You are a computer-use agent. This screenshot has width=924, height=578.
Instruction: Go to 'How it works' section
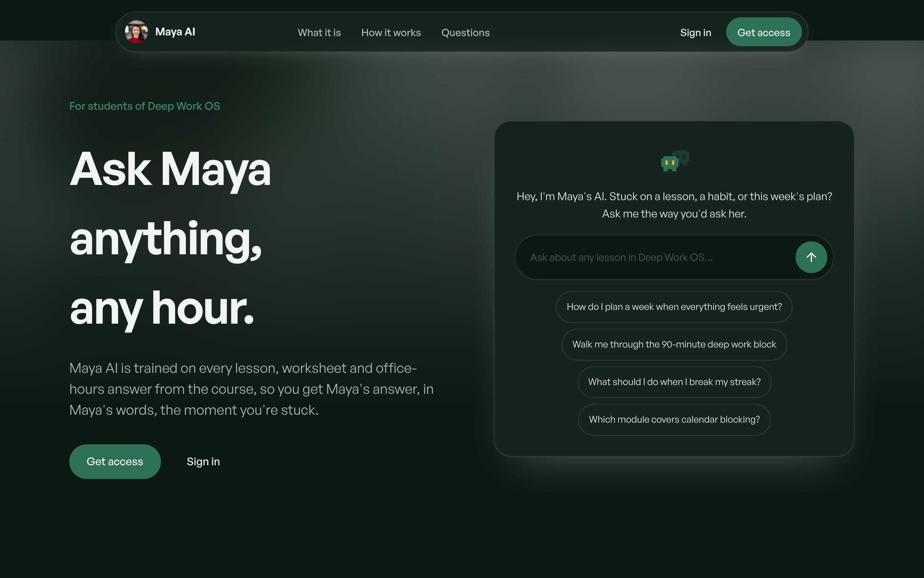391,33
